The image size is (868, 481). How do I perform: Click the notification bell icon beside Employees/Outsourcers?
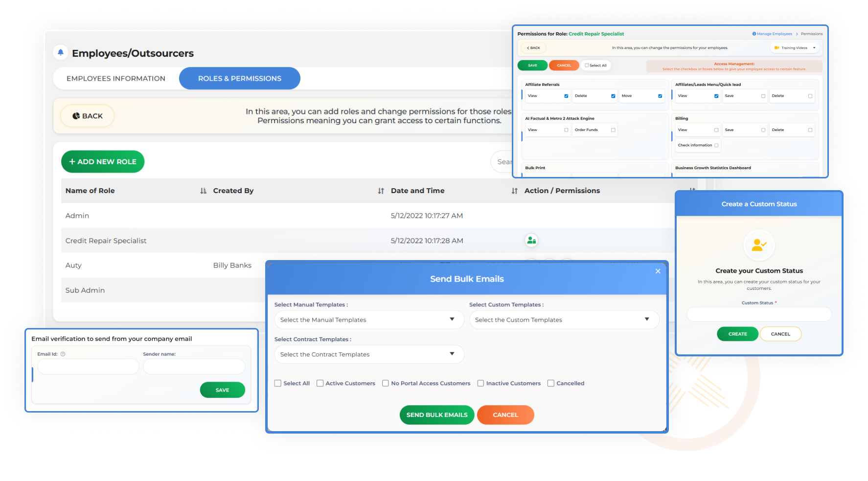61,52
